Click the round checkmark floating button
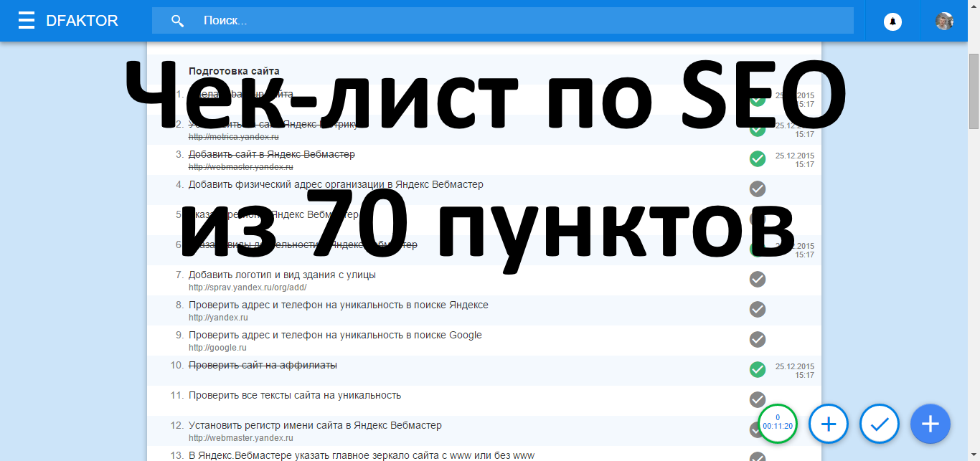The width and height of the screenshot is (980, 461). (880, 424)
